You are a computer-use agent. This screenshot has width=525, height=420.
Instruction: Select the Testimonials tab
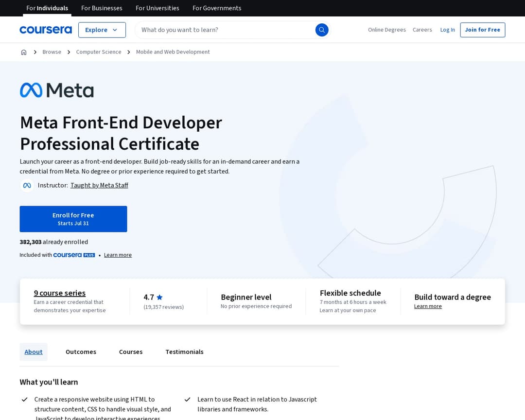pyautogui.click(x=185, y=351)
